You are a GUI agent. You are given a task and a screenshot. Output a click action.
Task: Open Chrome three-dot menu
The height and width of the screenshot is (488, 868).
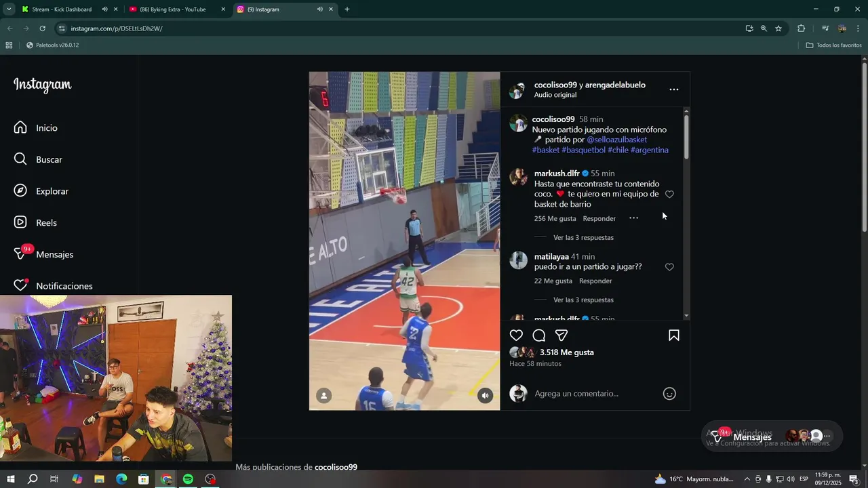click(x=859, y=28)
